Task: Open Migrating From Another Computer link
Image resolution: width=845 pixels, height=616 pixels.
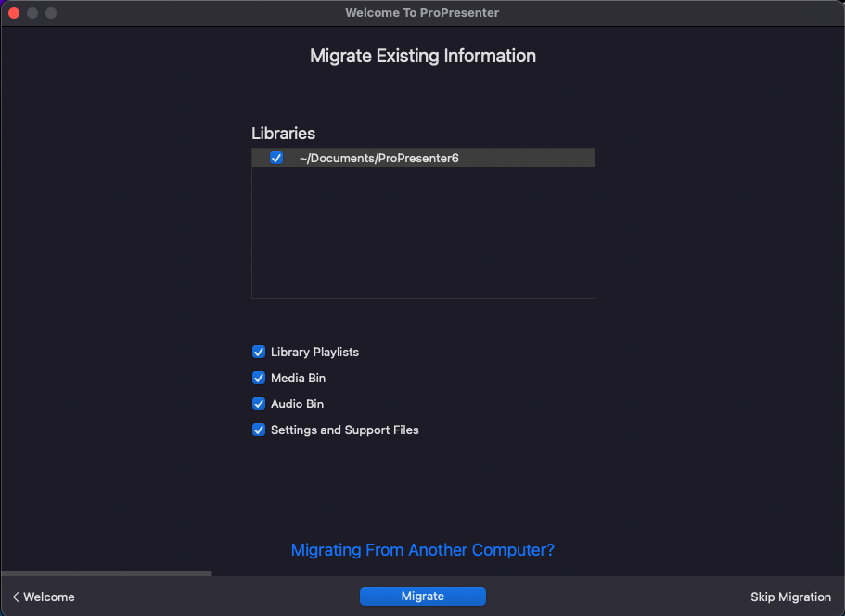Action: point(423,550)
